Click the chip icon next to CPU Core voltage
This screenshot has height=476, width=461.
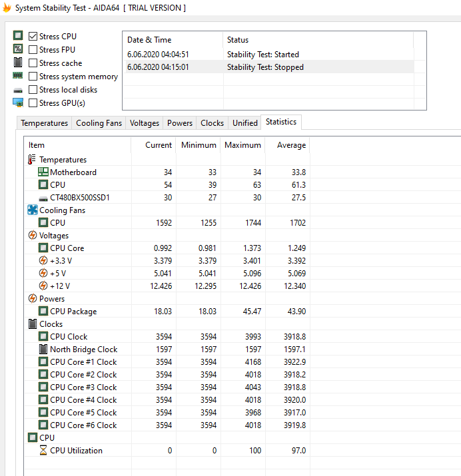43,248
